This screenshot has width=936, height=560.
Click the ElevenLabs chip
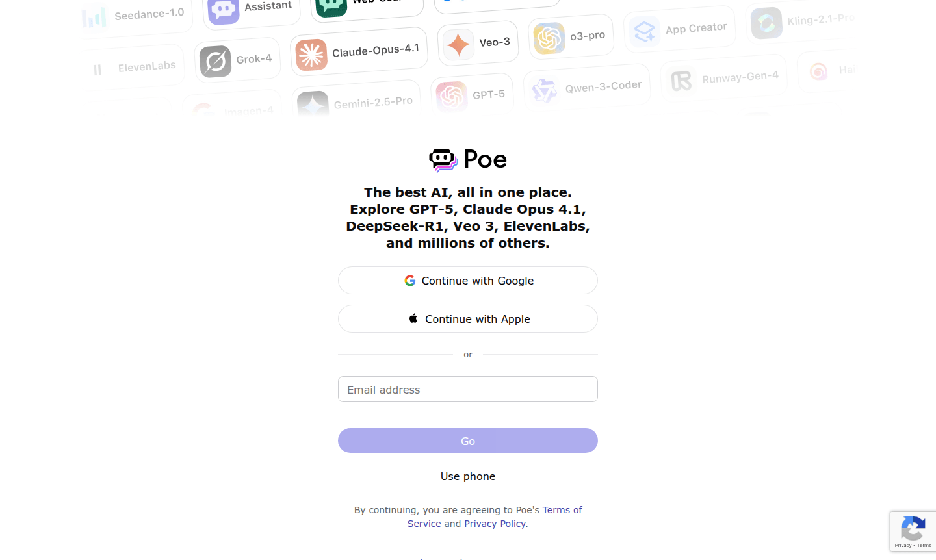(133, 65)
